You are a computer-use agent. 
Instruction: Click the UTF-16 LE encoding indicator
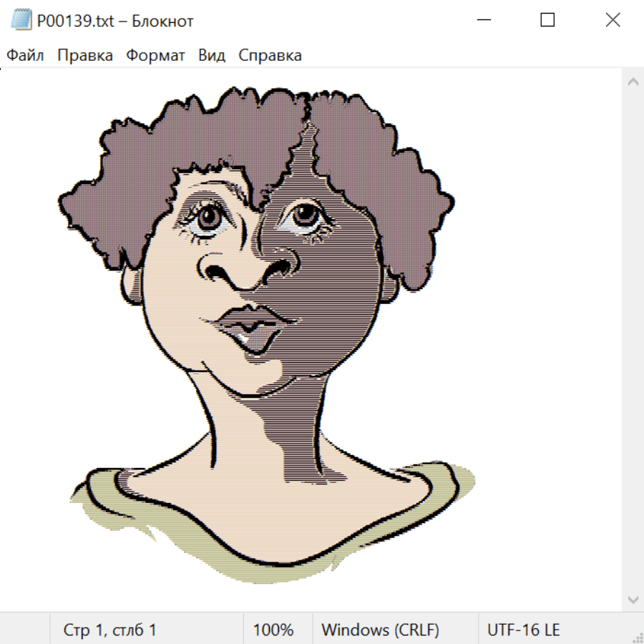[x=523, y=630]
